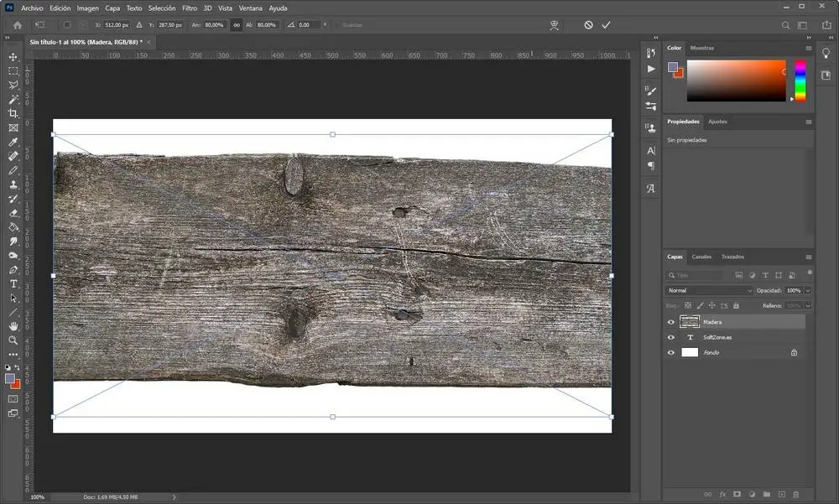Image resolution: width=839 pixels, height=504 pixels.
Task: Open the blend mode Normal dropdown
Action: tap(709, 290)
